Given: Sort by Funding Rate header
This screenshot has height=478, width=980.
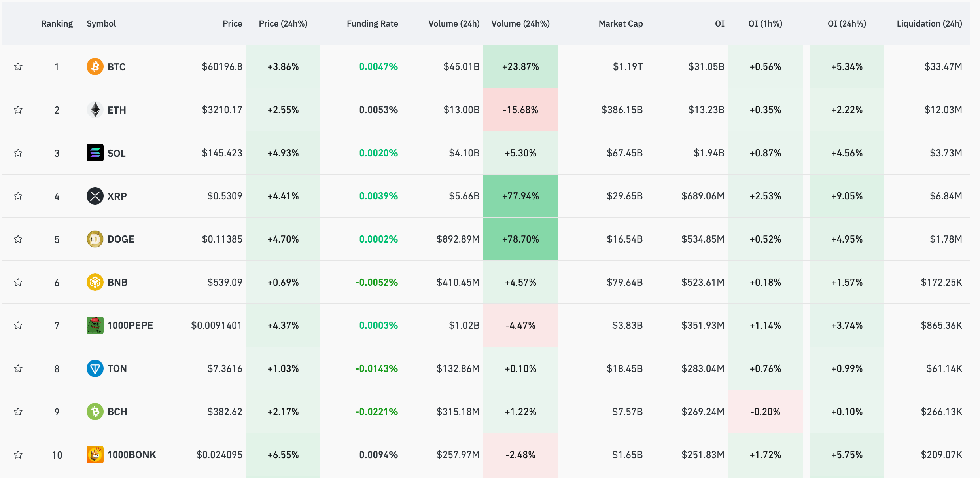Looking at the screenshot, I should [x=372, y=24].
